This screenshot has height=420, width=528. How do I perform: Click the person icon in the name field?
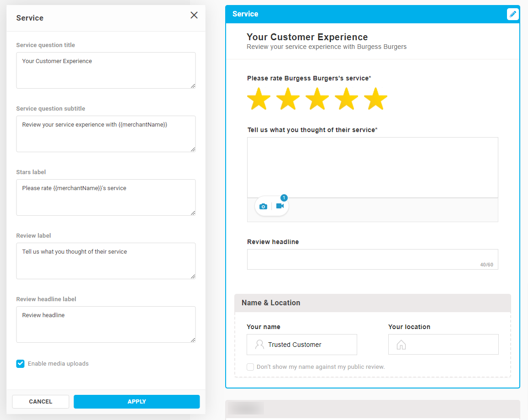pos(260,344)
